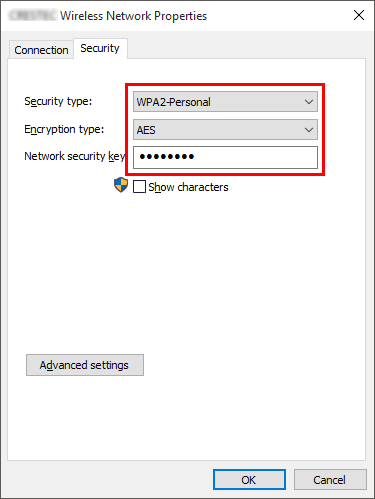Click the Wireless Network Properties title text
The image size is (375, 499).
tap(133, 16)
